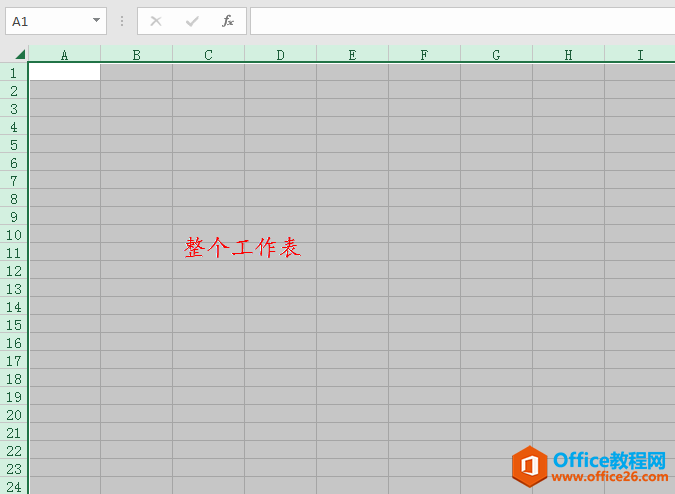Select row 20 header

(14, 415)
